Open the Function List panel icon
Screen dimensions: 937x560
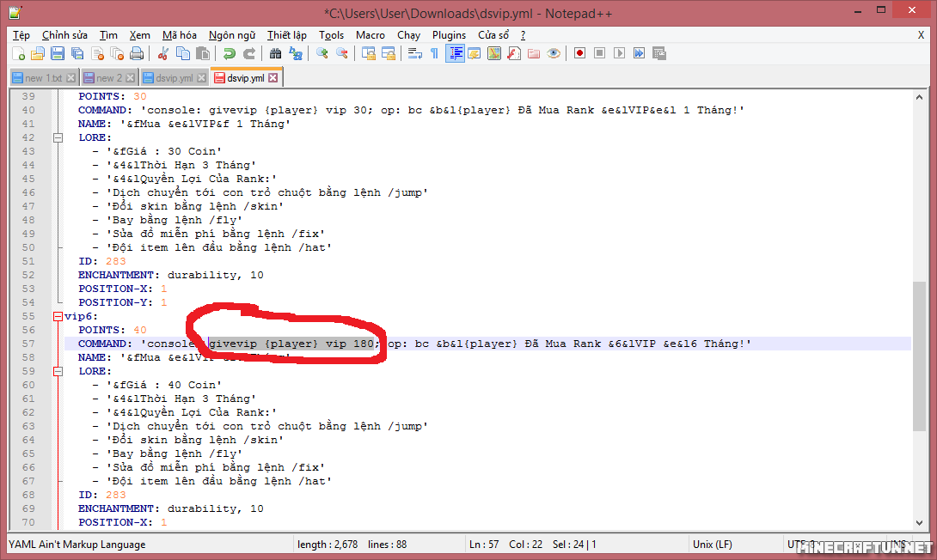(x=514, y=54)
